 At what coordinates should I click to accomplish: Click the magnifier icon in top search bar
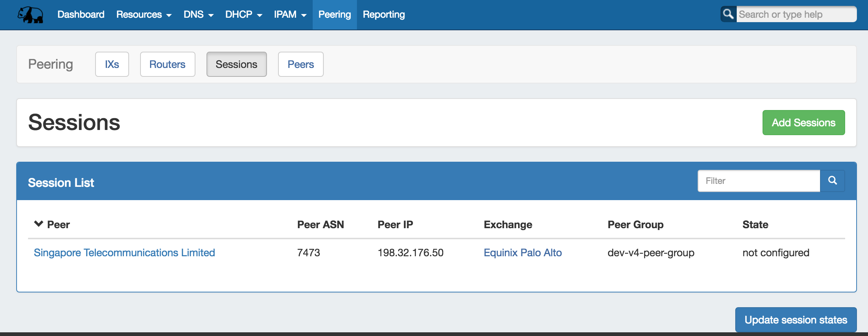click(x=728, y=14)
